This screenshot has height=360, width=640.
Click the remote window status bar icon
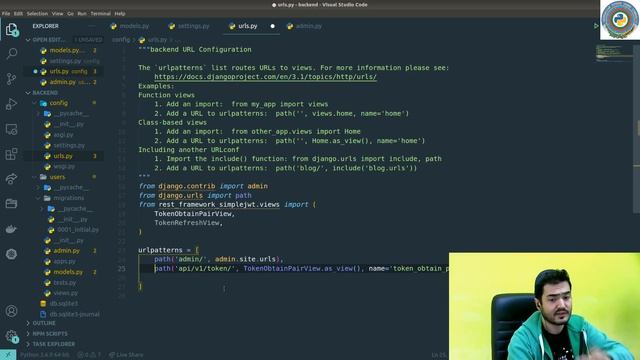pyautogui.click(x=8, y=355)
